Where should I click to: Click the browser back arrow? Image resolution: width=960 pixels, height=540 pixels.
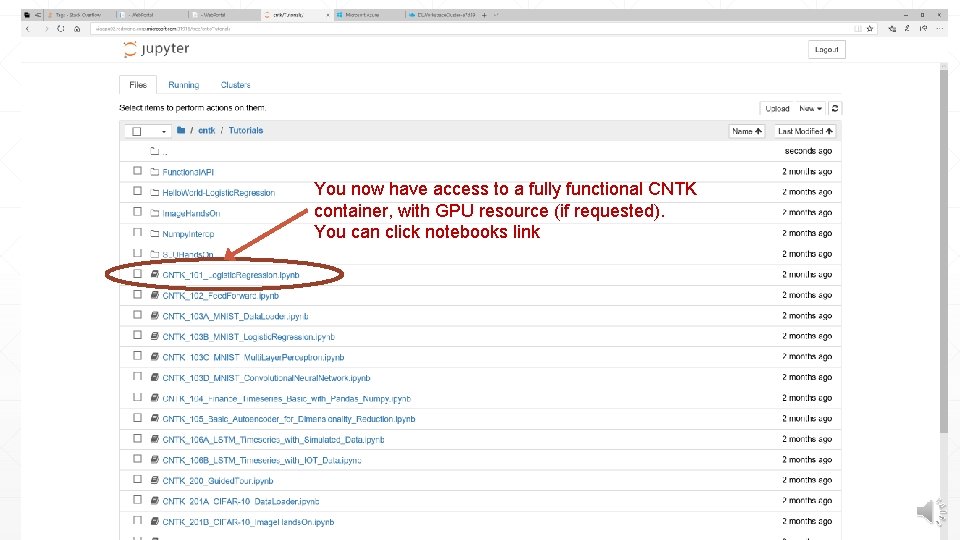coord(28,29)
